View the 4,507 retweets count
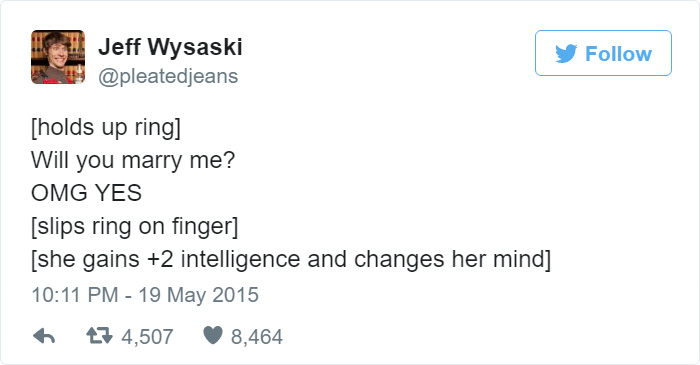This screenshot has width=700, height=365. [147, 336]
